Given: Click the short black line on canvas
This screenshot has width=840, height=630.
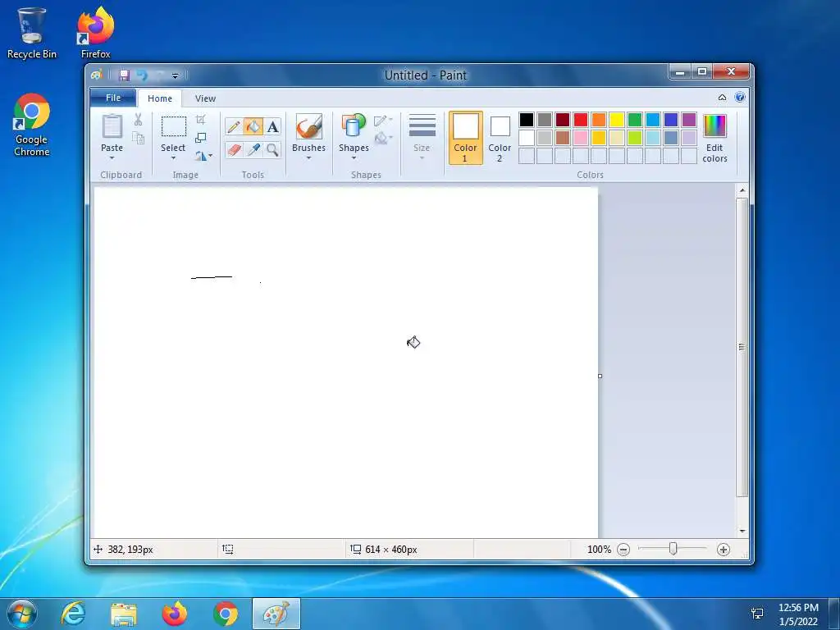Looking at the screenshot, I should click(x=212, y=277).
